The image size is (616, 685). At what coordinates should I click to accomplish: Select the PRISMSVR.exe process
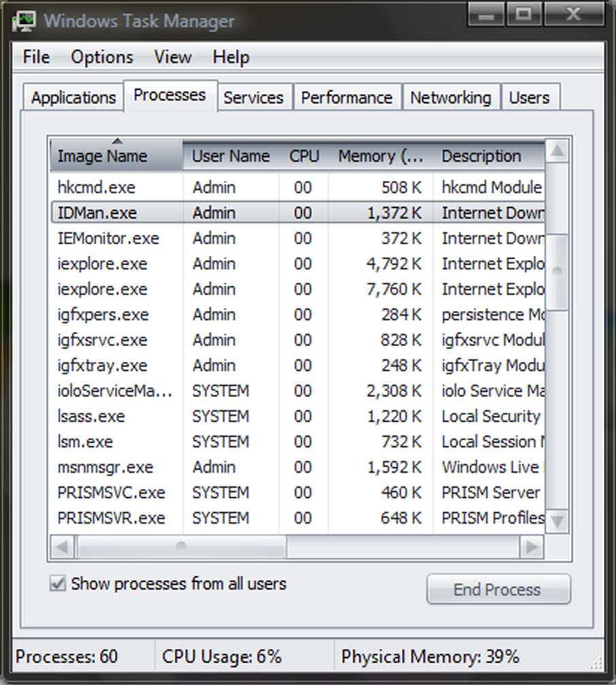tap(298, 518)
